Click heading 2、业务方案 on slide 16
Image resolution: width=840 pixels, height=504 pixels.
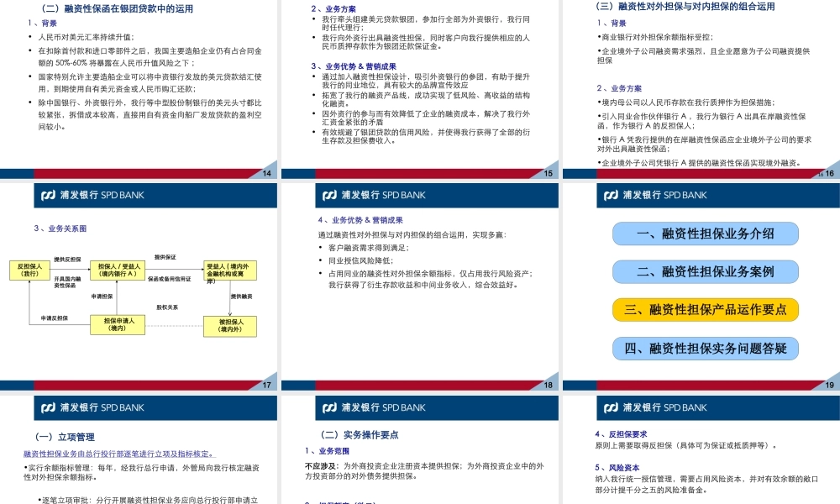pyautogui.click(x=619, y=88)
